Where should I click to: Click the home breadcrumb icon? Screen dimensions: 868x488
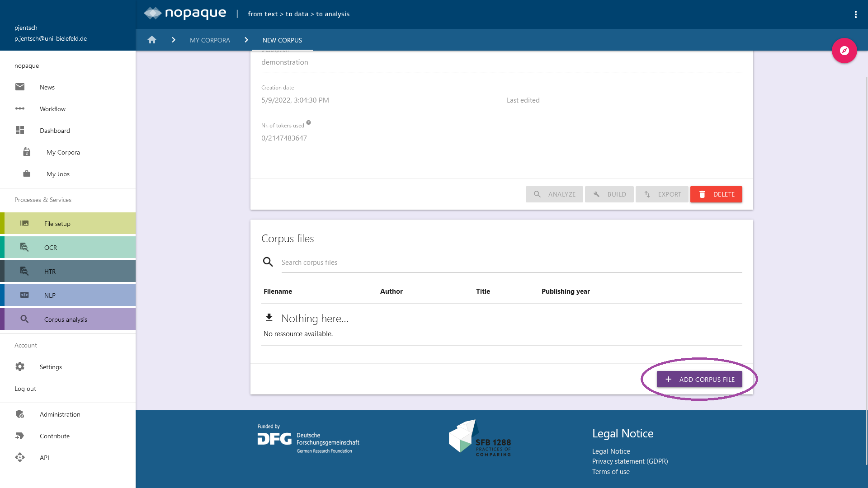coord(152,40)
